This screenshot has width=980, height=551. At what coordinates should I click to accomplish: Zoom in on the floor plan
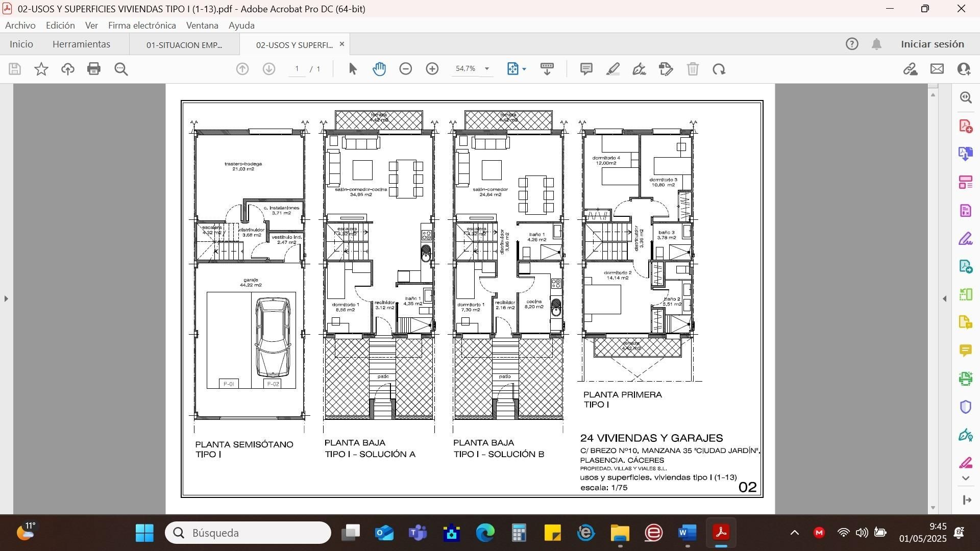click(431, 68)
